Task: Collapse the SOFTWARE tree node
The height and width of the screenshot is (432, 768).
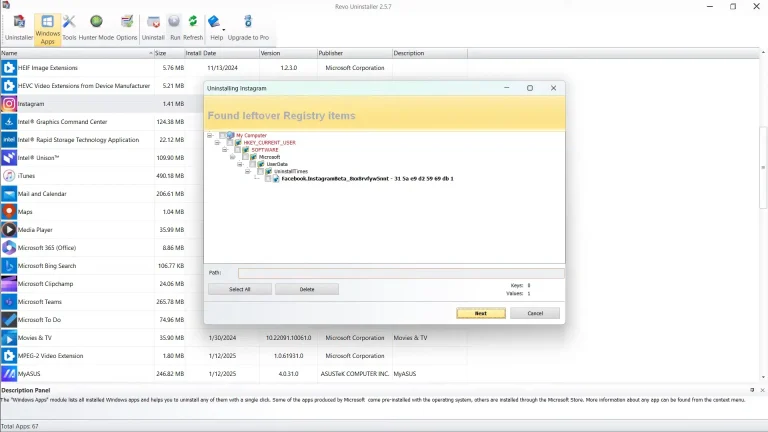Action: tap(225, 150)
